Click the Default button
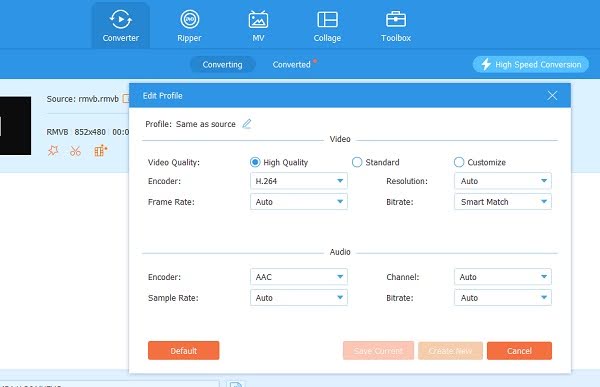This screenshot has width=600, height=387. 184,351
